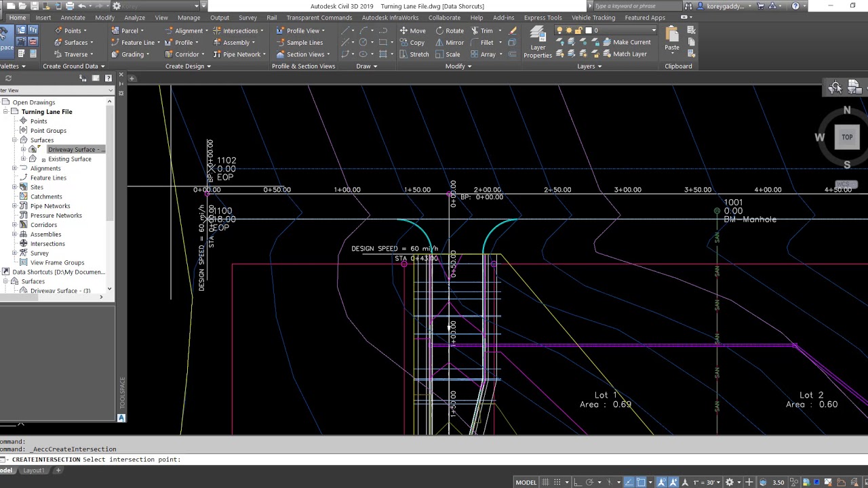This screenshot has width=868, height=488.
Task: Open the Insert ribbon tab
Action: pos(43,18)
